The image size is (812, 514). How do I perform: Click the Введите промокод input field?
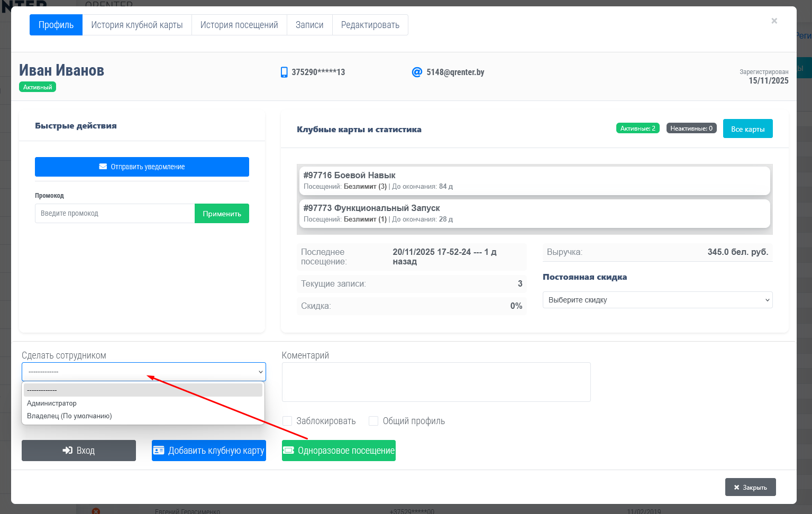pos(114,214)
